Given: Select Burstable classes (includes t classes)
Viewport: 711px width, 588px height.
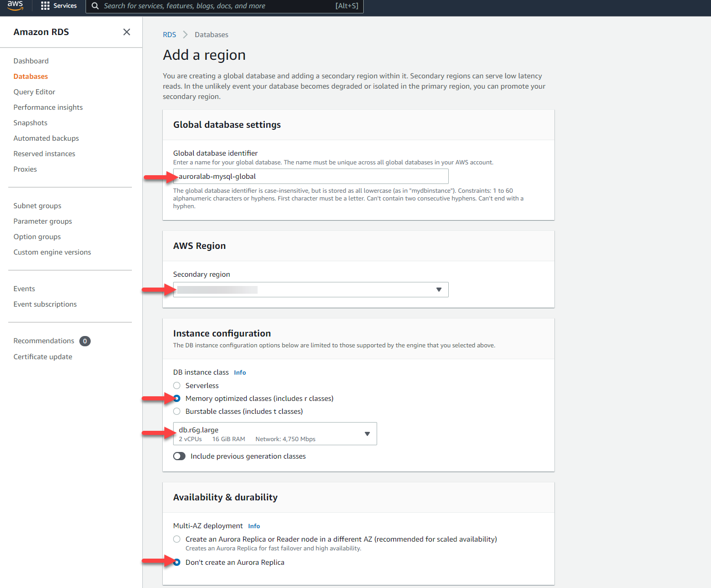Looking at the screenshot, I should (x=177, y=411).
